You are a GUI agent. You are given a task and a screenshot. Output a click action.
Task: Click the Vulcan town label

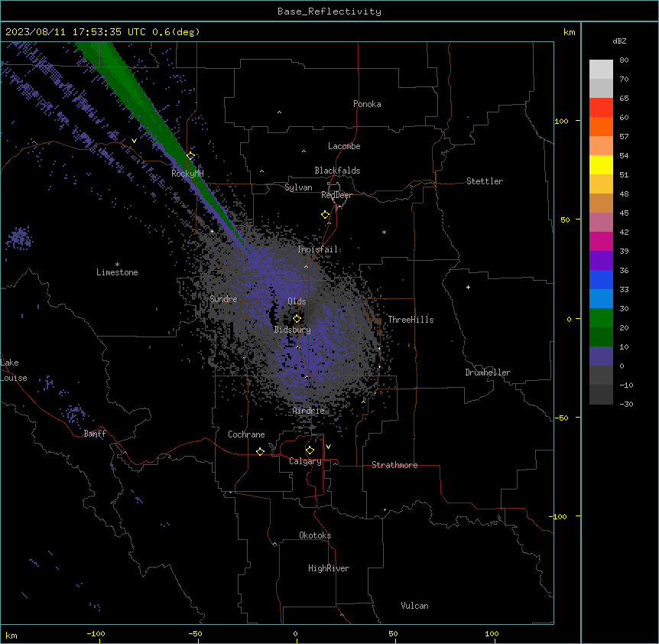coord(415,606)
